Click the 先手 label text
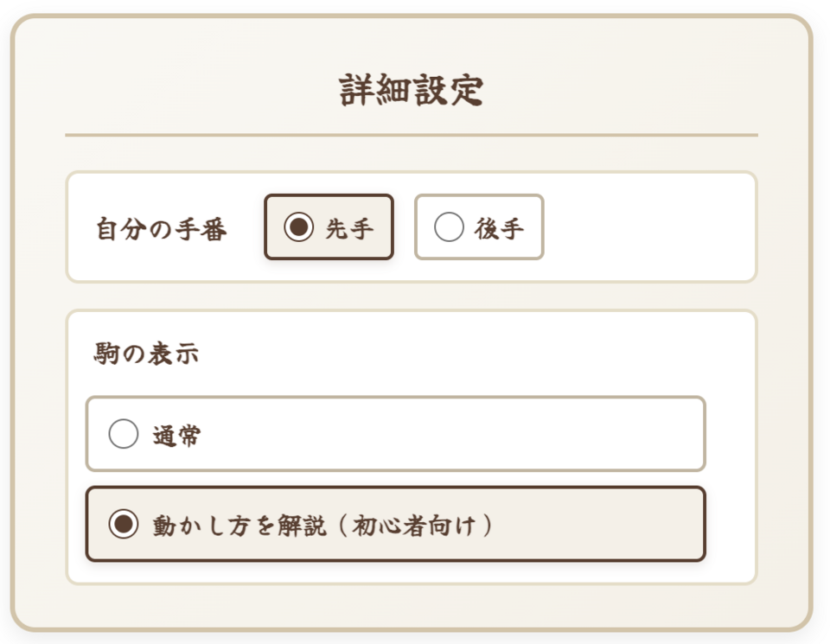Screen dimensions: 830x644 [349, 228]
